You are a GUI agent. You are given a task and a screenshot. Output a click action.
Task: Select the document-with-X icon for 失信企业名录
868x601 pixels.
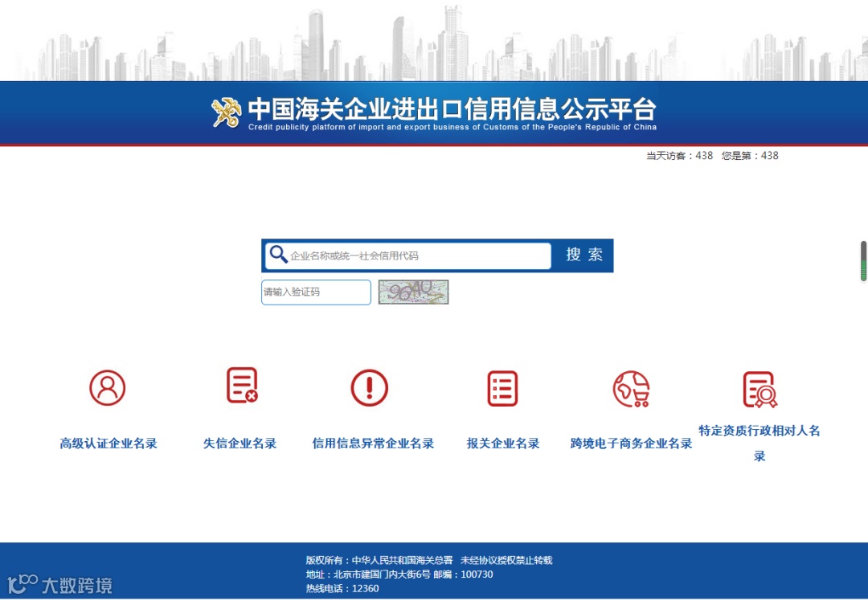point(243,385)
